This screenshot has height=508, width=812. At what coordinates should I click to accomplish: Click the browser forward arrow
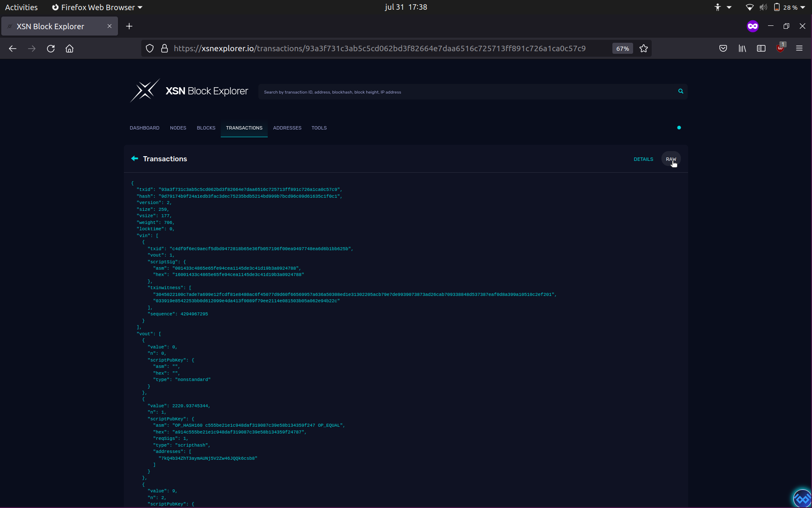(x=32, y=49)
